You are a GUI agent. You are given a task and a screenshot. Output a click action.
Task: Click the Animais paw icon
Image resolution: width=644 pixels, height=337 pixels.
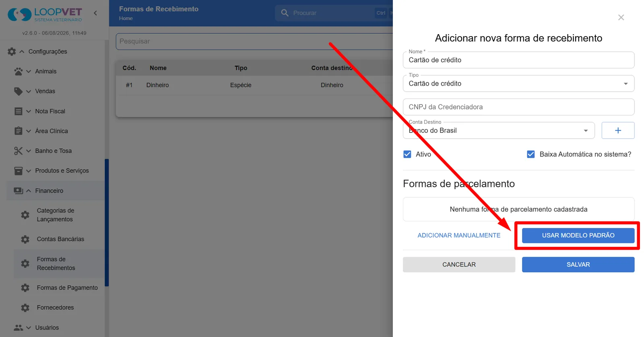pyautogui.click(x=19, y=71)
